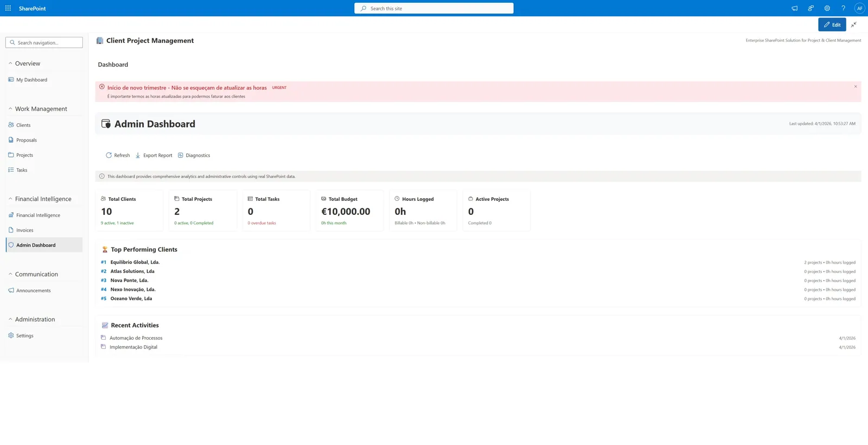Click the Announcements megaphone icon in sidebar
Viewport: 868px width, 445px height.
[11, 290]
